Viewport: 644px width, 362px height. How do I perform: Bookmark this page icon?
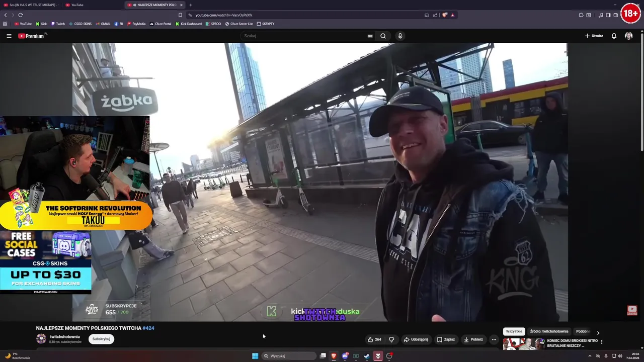coord(180,15)
